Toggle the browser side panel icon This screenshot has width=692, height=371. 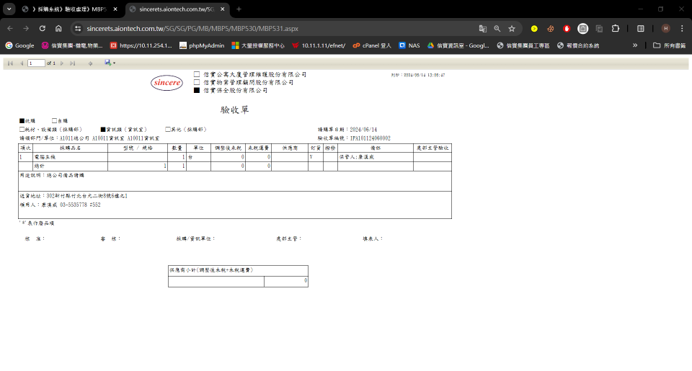(x=640, y=28)
